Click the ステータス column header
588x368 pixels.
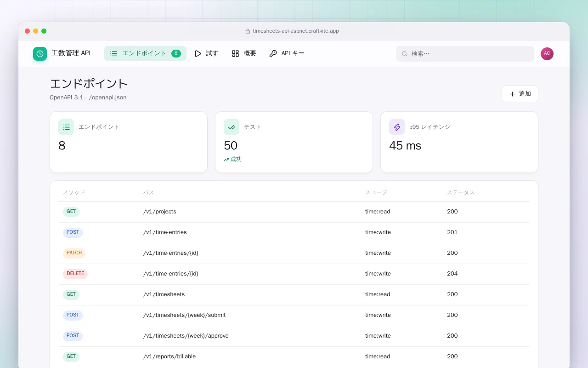(x=461, y=193)
